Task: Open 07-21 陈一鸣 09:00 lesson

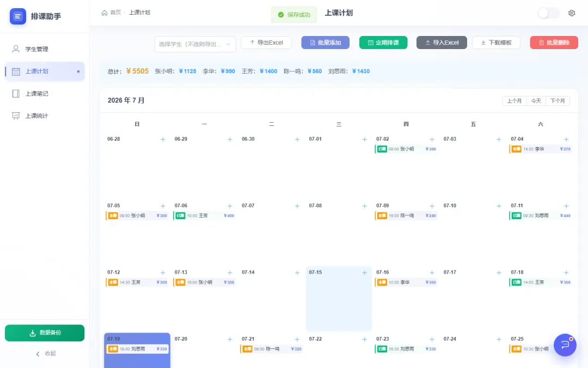Action: (272, 349)
